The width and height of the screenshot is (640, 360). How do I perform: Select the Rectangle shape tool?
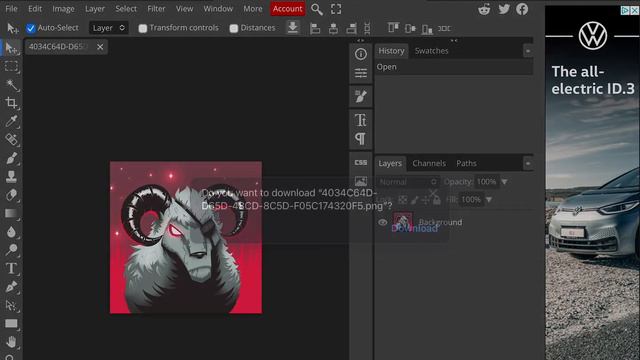click(11, 324)
